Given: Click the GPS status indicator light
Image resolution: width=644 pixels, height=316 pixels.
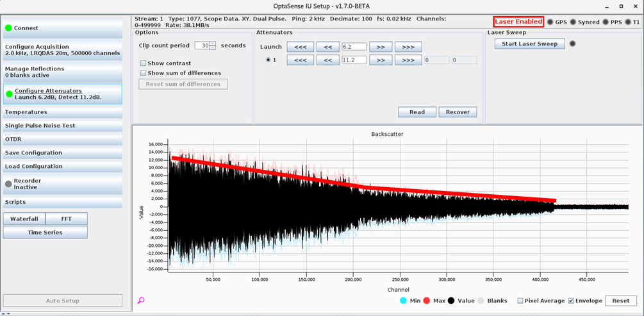Looking at the screenshot, I should point(550,22).
